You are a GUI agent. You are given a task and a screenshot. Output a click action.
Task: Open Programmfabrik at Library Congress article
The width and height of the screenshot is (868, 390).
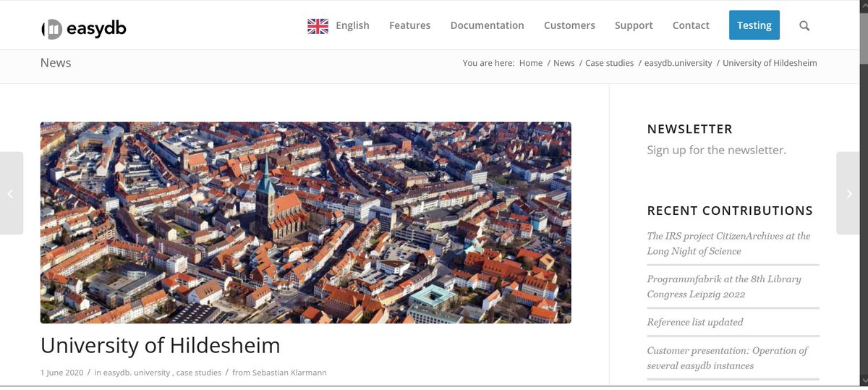[724, 287]
